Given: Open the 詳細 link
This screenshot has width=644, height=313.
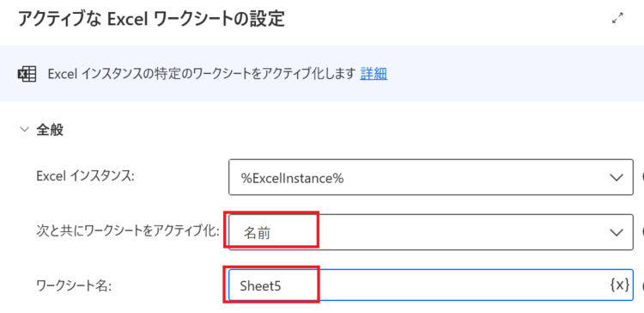Looking at the screenshot, I should click(x=374, y=74).
